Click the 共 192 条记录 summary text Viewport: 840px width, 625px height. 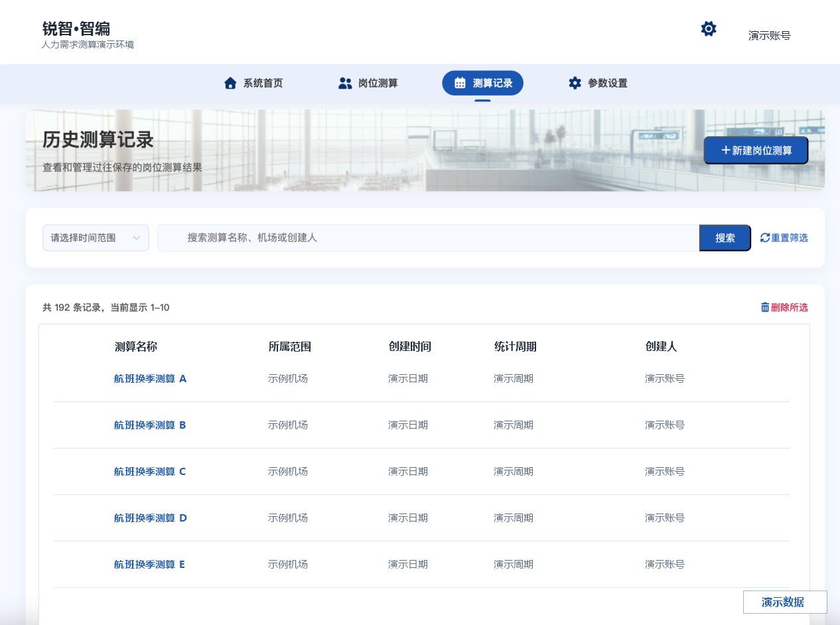click(x=106, y=307)
